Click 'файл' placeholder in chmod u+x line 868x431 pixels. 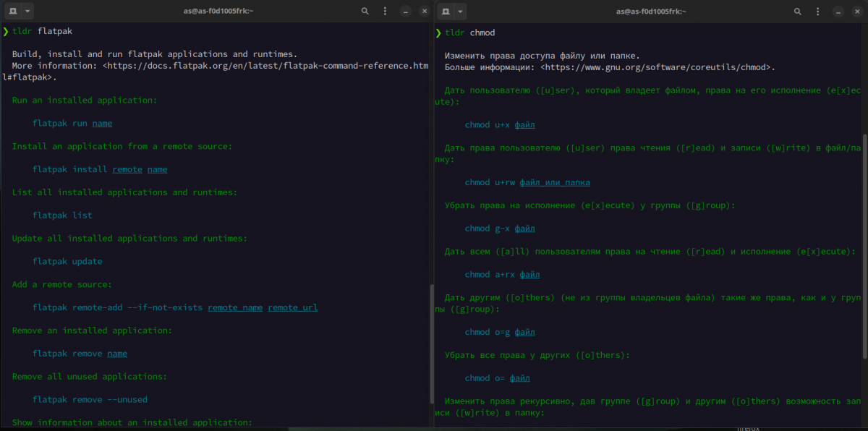525,124
